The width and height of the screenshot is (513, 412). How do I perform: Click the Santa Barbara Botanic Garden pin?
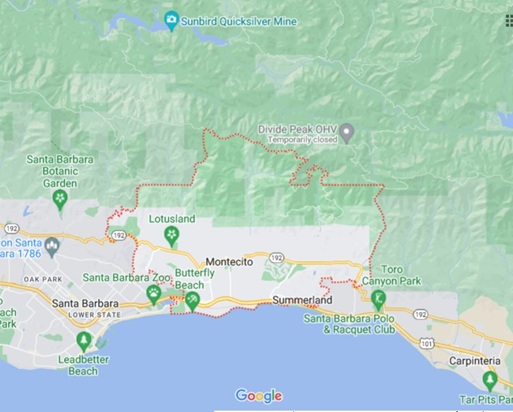pyautogui.click(x=60, y=199)
